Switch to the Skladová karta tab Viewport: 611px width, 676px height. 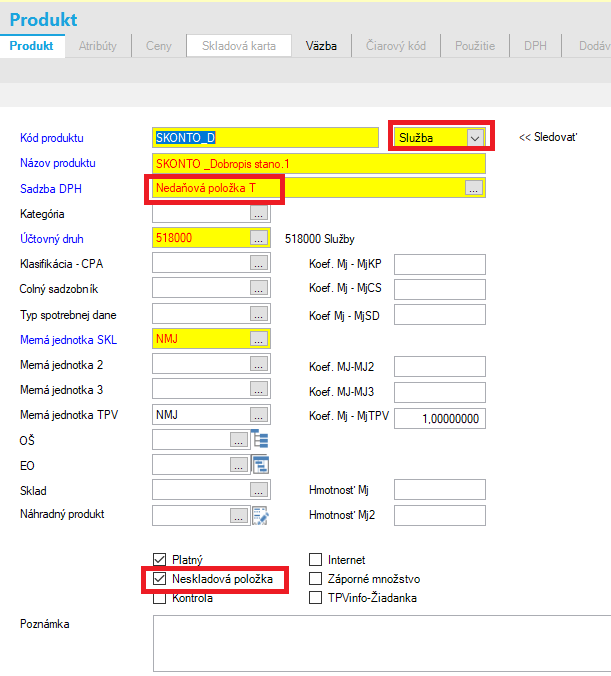tap(239, 46)
